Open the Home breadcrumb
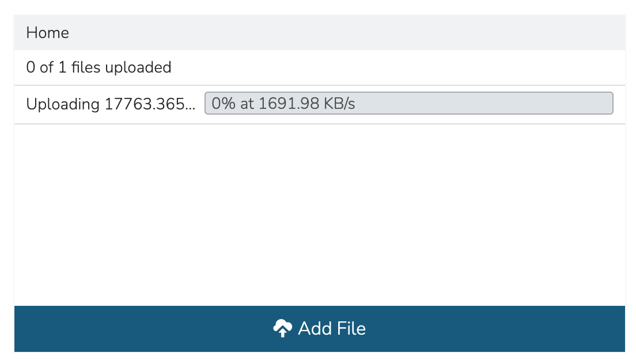Screen dimensions: 636x364 click(48, 33)
